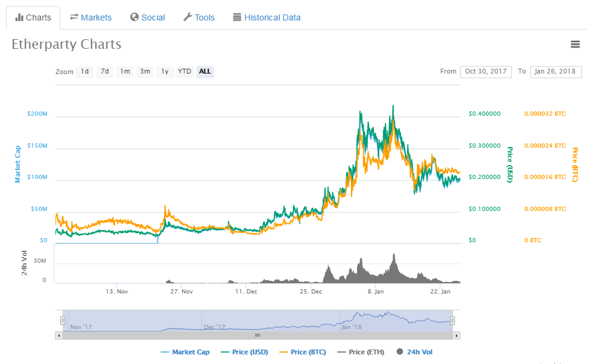Click the 0.000008 BTC axis label
Screen dimensions: 591x364
point(545,209)
